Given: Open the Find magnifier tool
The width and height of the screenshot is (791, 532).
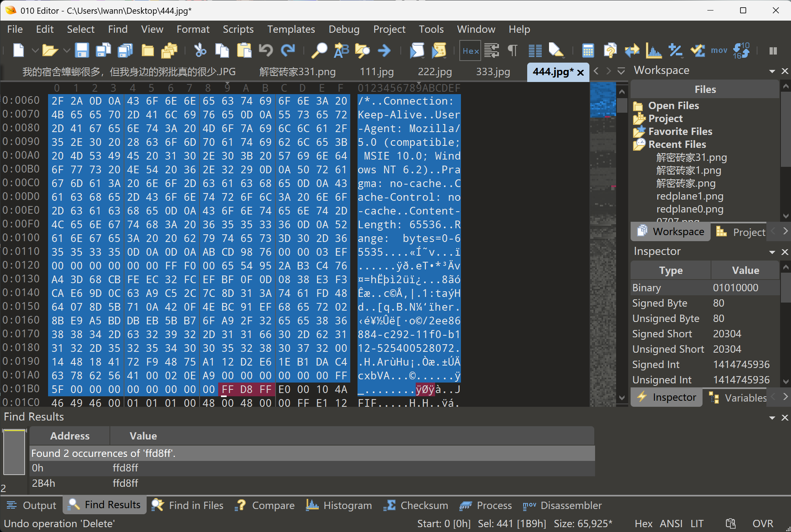Looking at the screenshot, I should click(x=319, y=50).
